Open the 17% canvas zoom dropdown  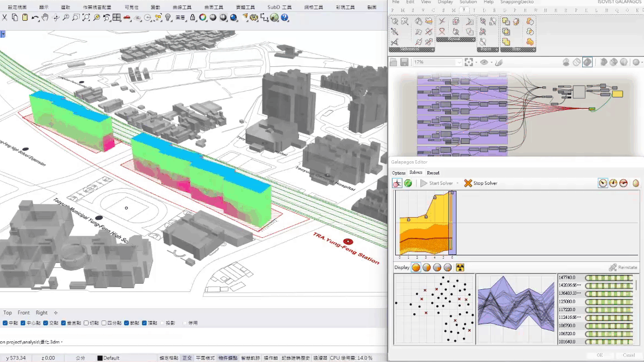459,62
